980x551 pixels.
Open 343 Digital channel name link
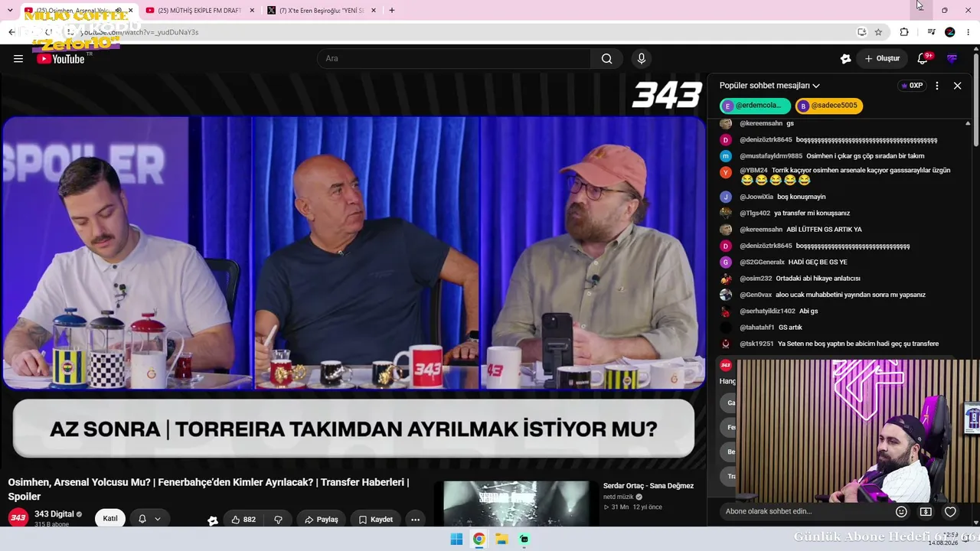54,514
